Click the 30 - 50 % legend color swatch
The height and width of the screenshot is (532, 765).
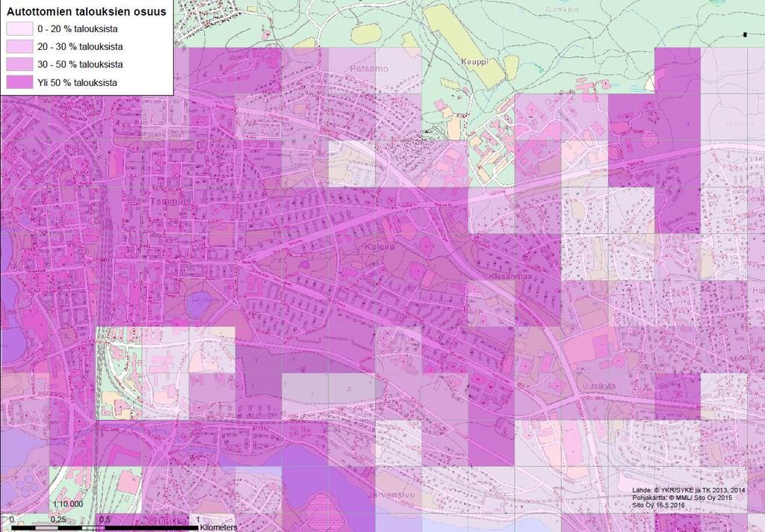tap(19, 64)
